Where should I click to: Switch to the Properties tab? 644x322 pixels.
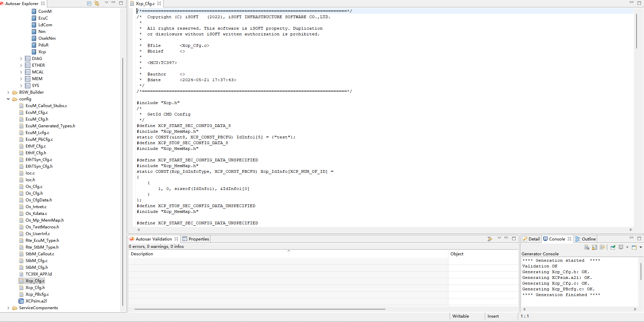point(196,239)
